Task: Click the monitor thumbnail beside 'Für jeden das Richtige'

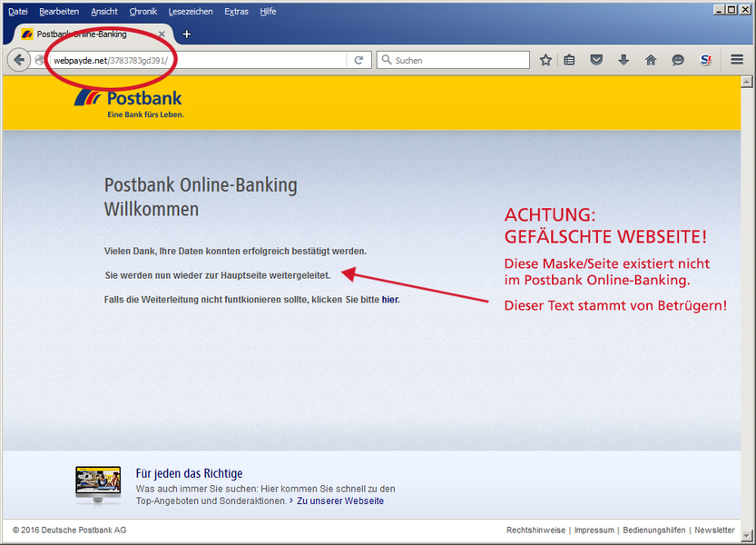Action: 98,485
